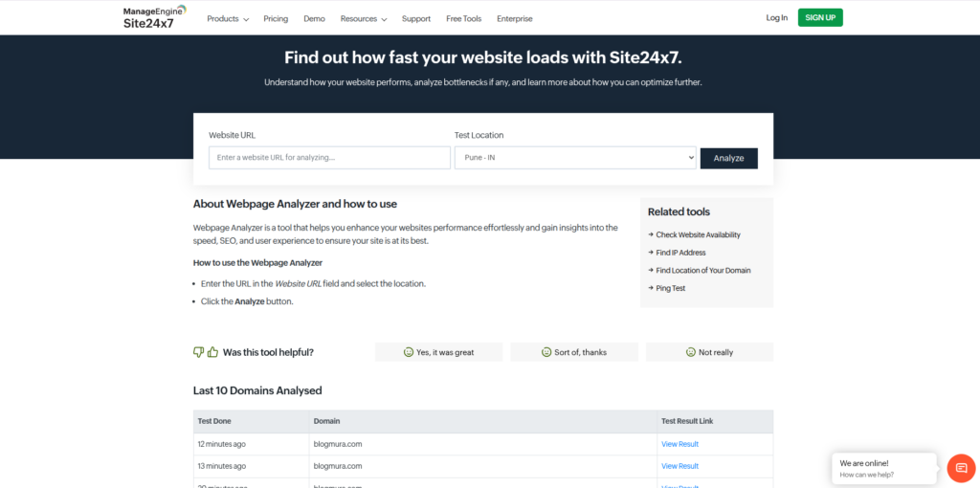
Task: Select the Enterprise nav item
Action: pyautogui.click(x=514, y=19)
